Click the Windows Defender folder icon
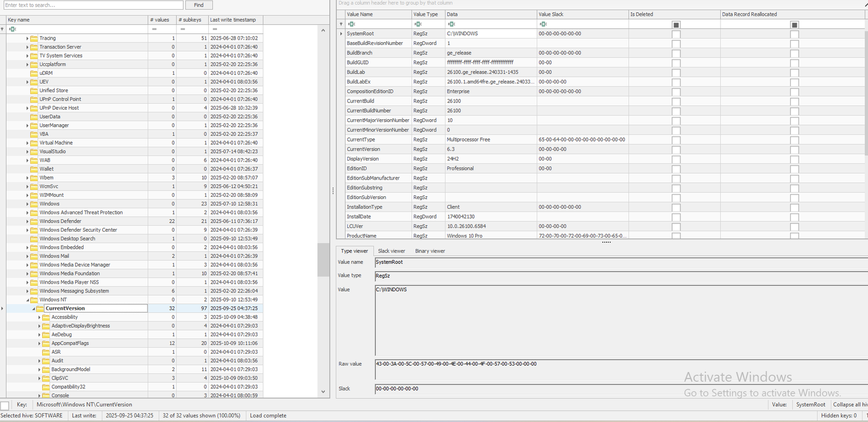This screenshot has height=422, width=868. [34, 221]
